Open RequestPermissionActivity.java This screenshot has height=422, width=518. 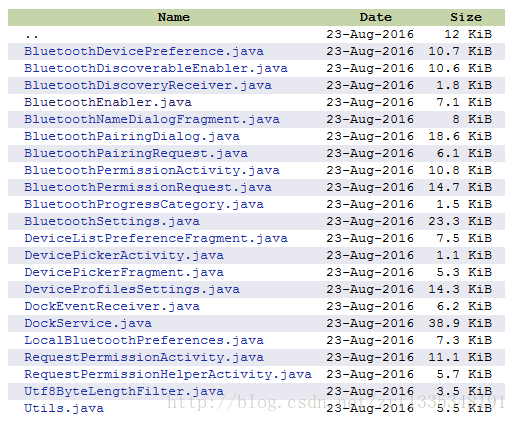point(144,357)
